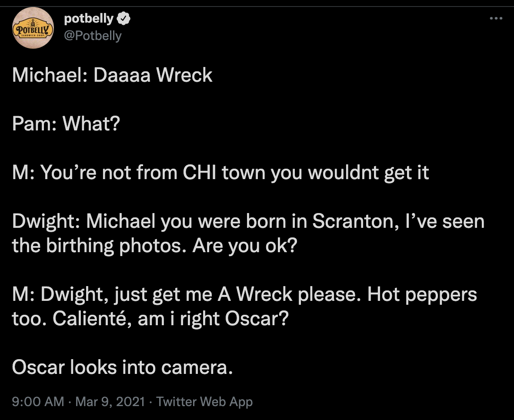This screenshot has height=420, width=514.
Task: Open the 9:00 AM timestamp link
Action: tap(38, 401)
